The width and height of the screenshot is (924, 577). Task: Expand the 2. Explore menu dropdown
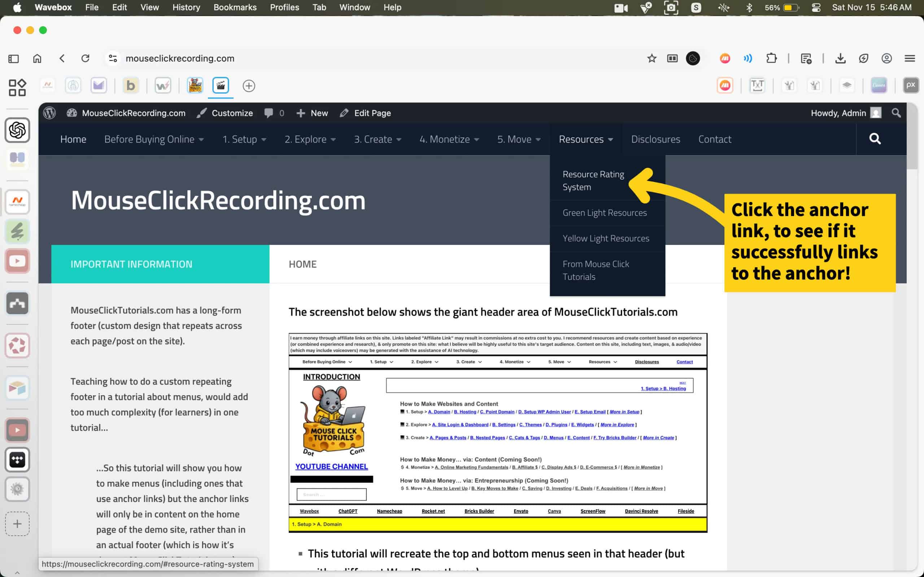(310, 139)
